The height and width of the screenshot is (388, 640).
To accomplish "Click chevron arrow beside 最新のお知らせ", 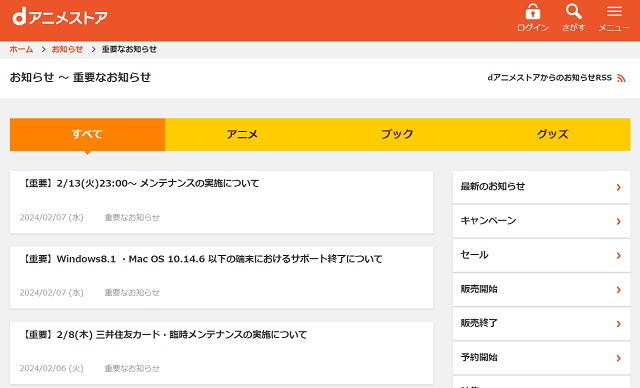I will click(x=619, y=187).
